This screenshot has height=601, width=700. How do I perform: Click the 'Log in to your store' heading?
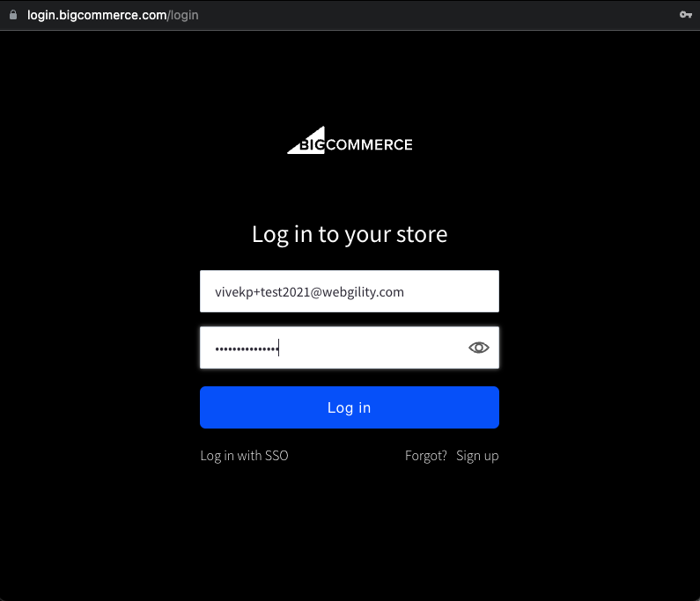click(350, 234)
